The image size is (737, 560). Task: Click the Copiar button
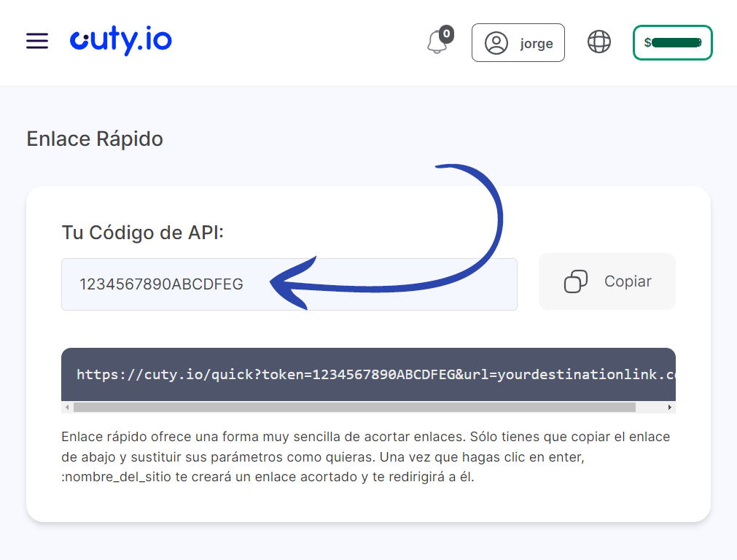pos(607,281)
